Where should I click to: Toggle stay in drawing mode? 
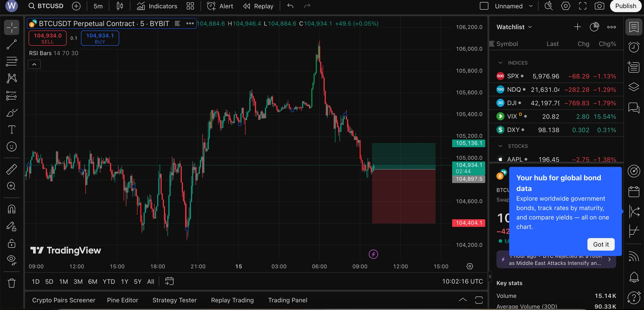tap(12, 227)
